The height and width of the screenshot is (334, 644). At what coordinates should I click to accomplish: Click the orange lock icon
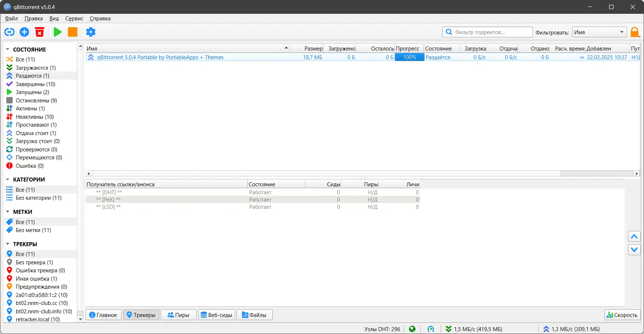635,32
